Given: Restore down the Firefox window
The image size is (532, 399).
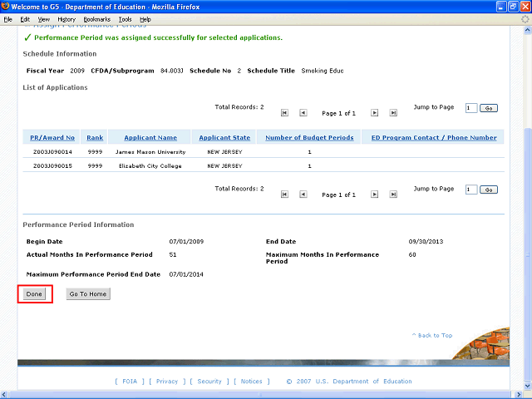Looking at the screenshot, I should (x=514, y=7).
